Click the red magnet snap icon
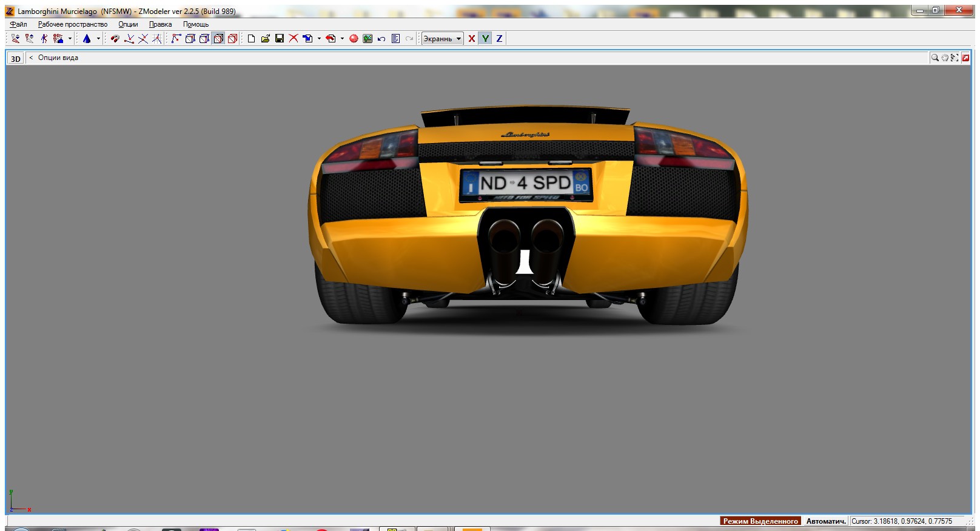Screen dimensions: 980x531 coord(115,38)
